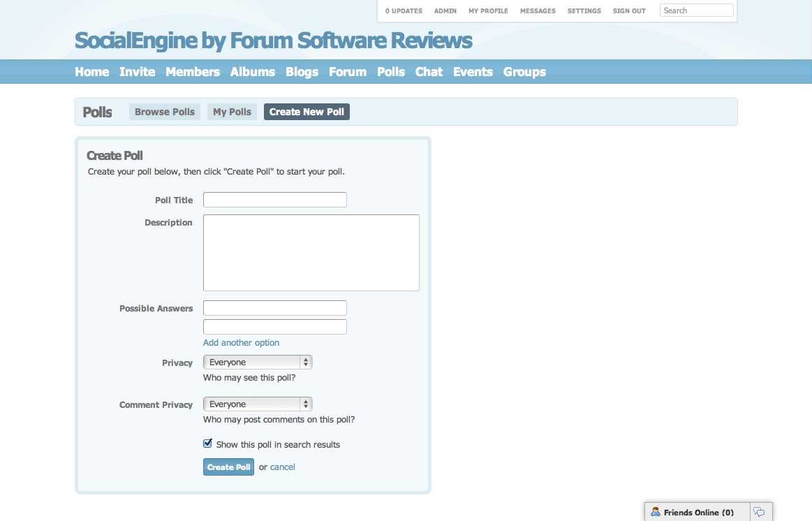Navigate to Groups
Screen dimensions: 812x521
point(524,72)
